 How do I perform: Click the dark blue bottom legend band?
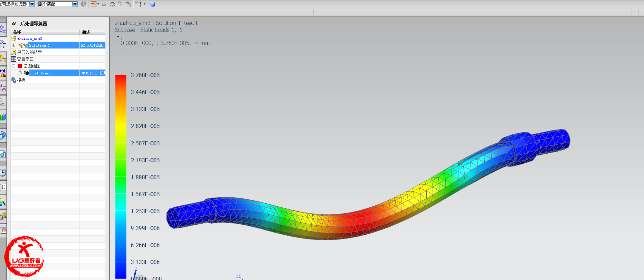coord(121,270)
